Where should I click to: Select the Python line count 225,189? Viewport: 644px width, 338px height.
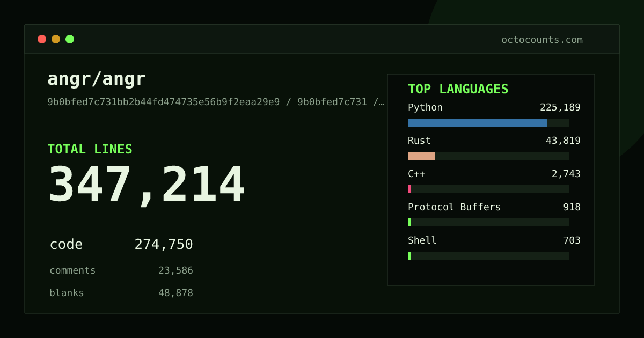[x=560, y=107]
